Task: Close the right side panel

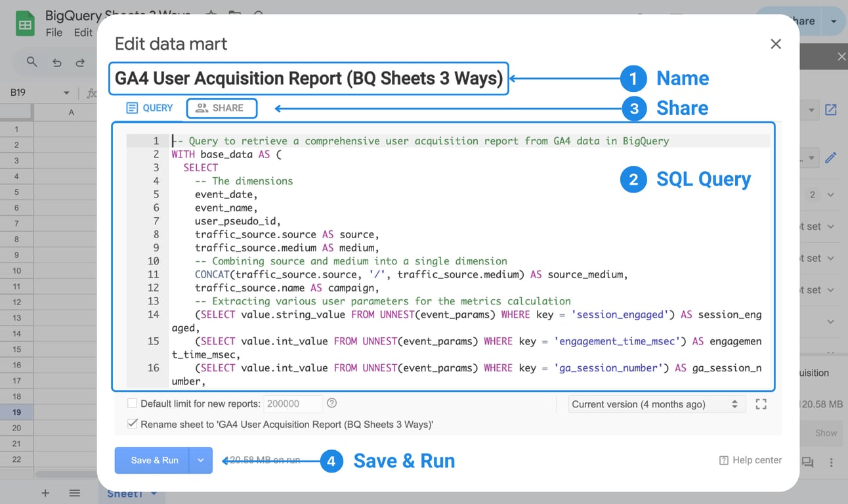Action: point(841,57)
